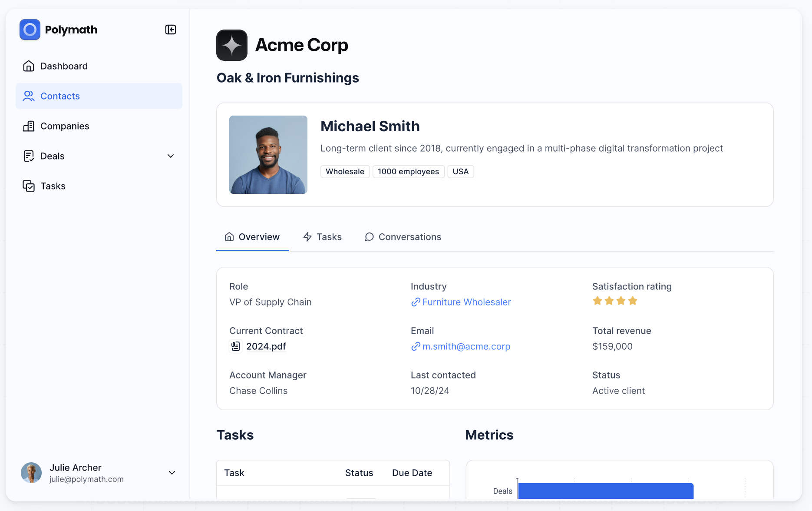Click the Chase Collins account manager value

coord(258,391)
